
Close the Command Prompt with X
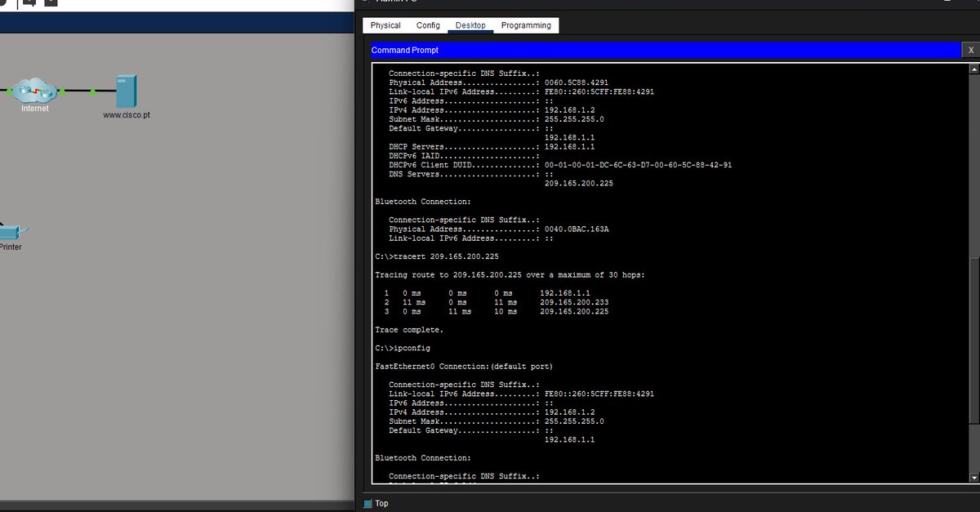pos(970,51)
